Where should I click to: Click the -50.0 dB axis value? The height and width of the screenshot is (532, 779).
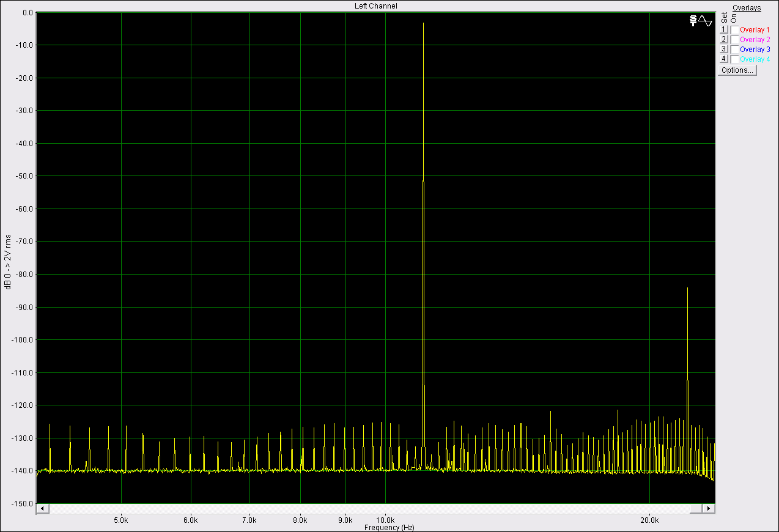[25, 176]
